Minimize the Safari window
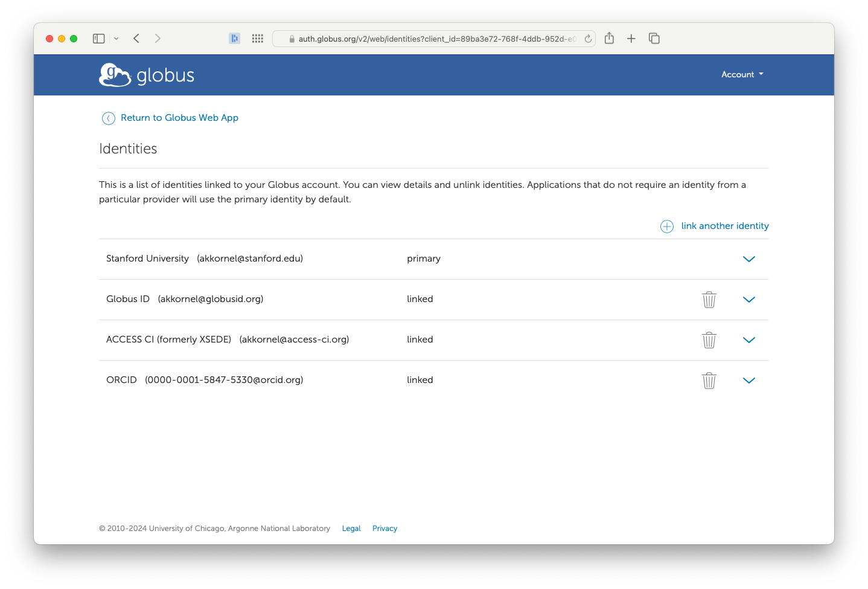 [62, 39]
